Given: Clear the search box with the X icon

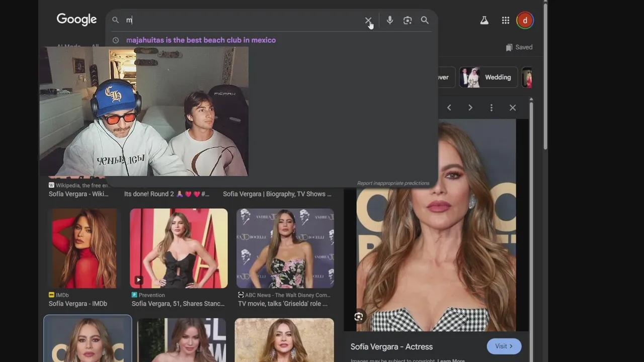Looking at the screenshot, I should [368, 21].
